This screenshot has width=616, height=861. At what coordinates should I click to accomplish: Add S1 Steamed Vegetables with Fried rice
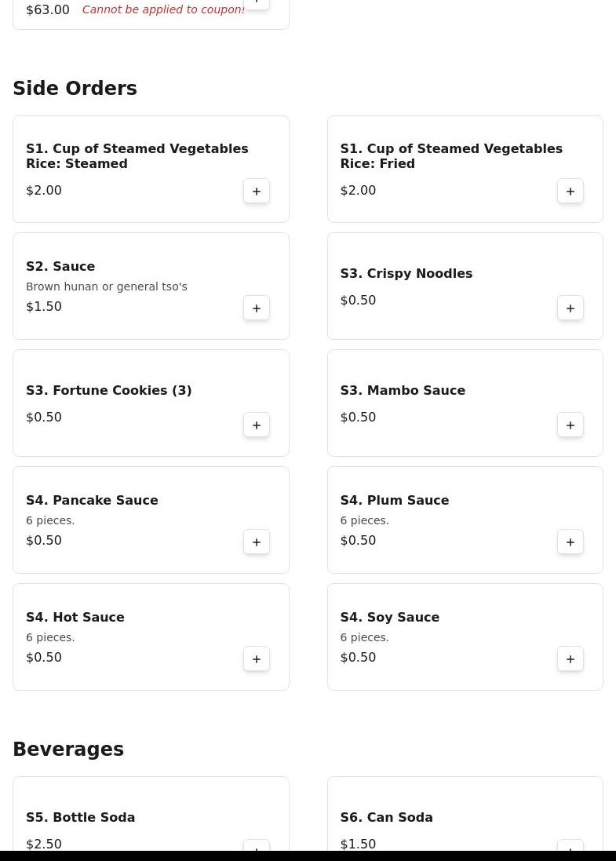click(570, 191)
